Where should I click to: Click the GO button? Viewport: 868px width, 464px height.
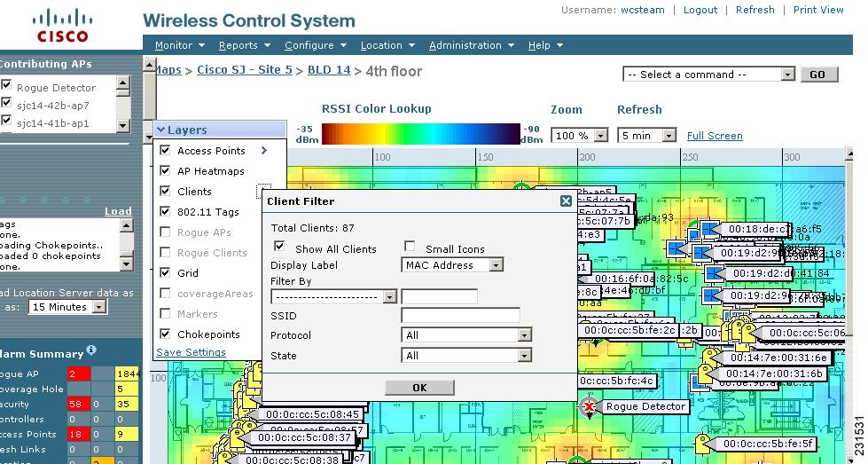click(818, 75)
